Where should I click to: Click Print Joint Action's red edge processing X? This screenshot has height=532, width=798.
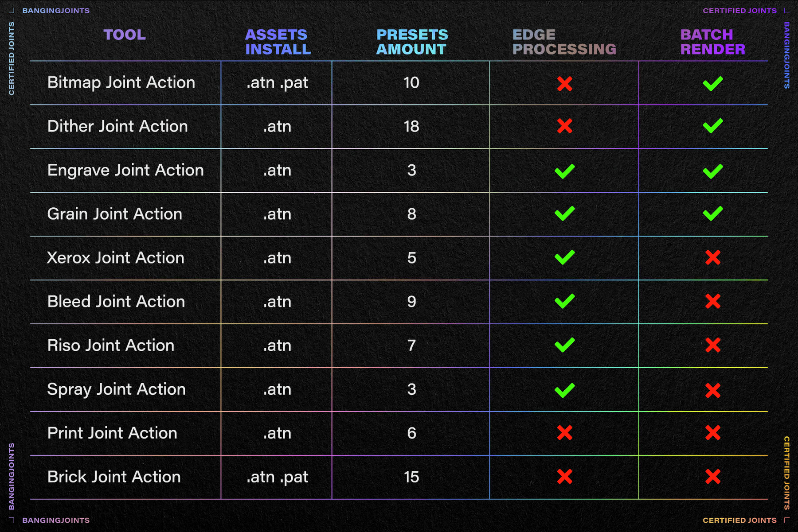[x=564, y=433]
